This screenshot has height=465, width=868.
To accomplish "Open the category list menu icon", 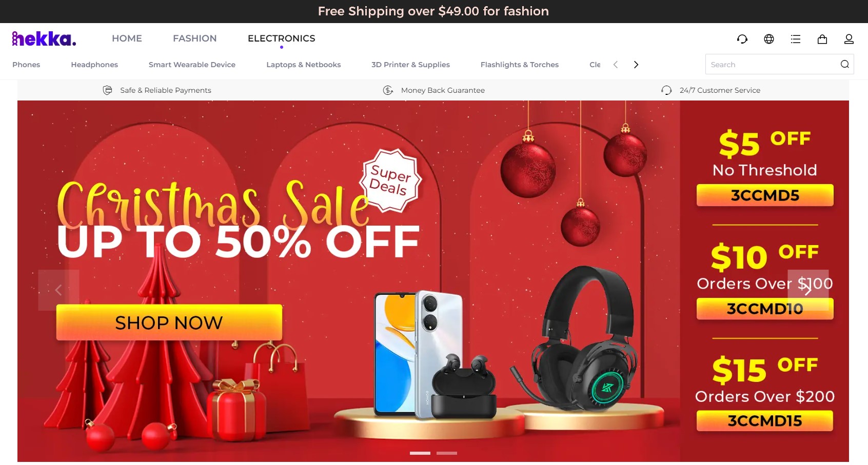I will pos(795,39).
